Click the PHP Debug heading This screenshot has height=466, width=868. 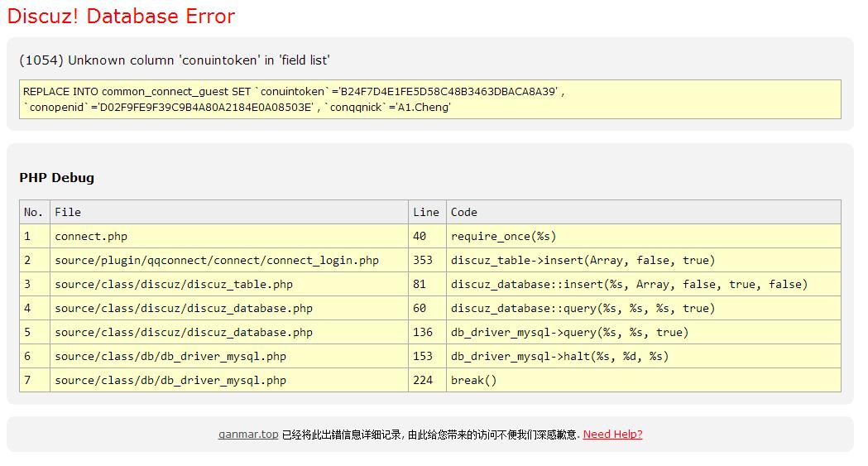point(56,178)
